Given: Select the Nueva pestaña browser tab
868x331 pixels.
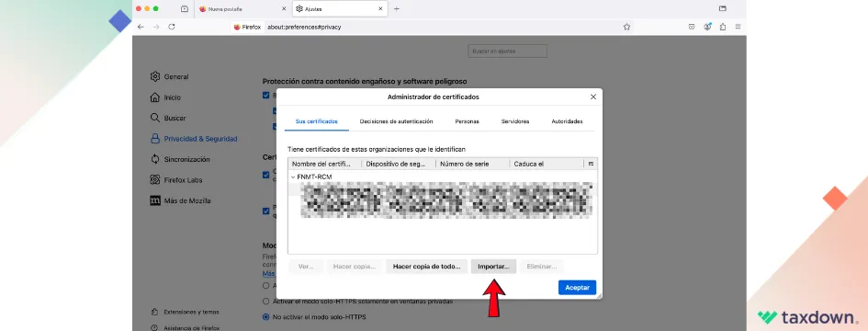Looking at the screenshot, I should 242,9.
